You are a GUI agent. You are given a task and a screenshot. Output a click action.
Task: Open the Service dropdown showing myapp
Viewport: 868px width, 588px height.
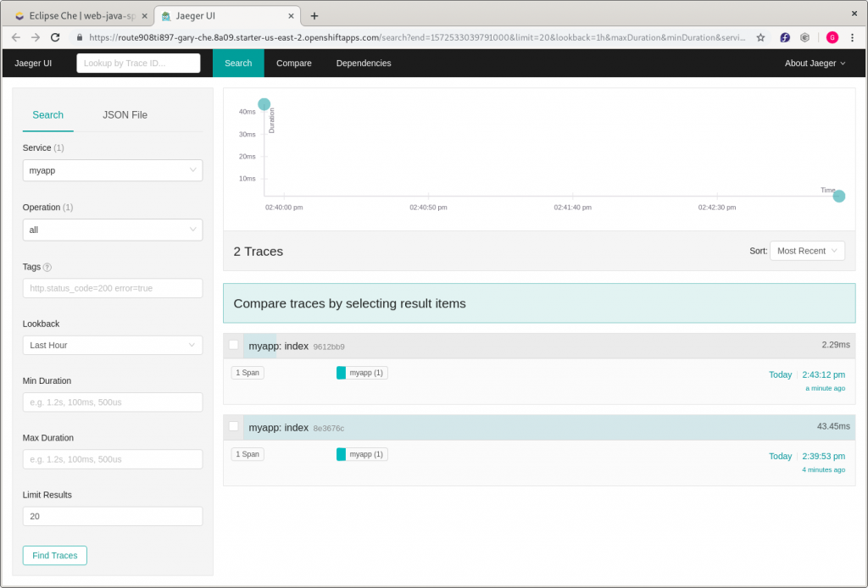(113, 170)
